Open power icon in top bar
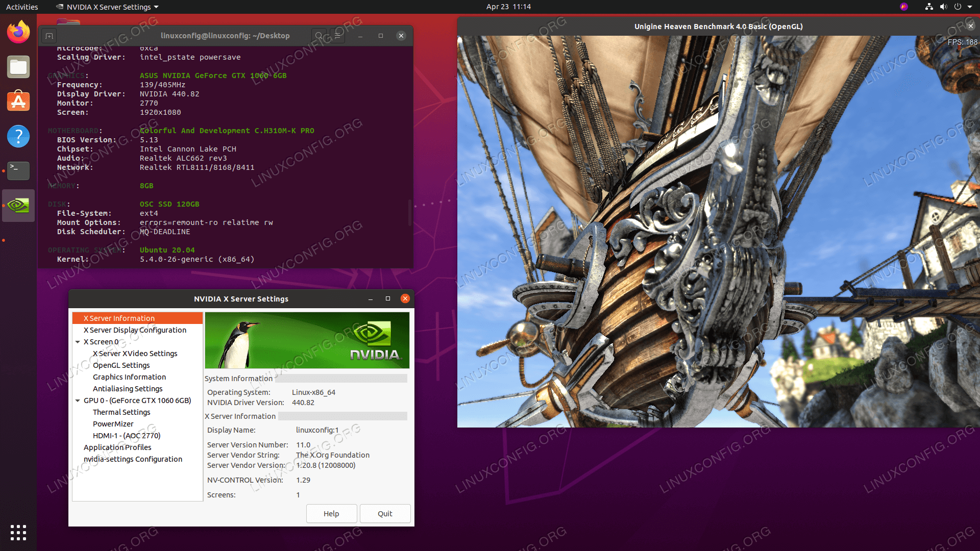The image size is (980, 551). pos(958,7)
